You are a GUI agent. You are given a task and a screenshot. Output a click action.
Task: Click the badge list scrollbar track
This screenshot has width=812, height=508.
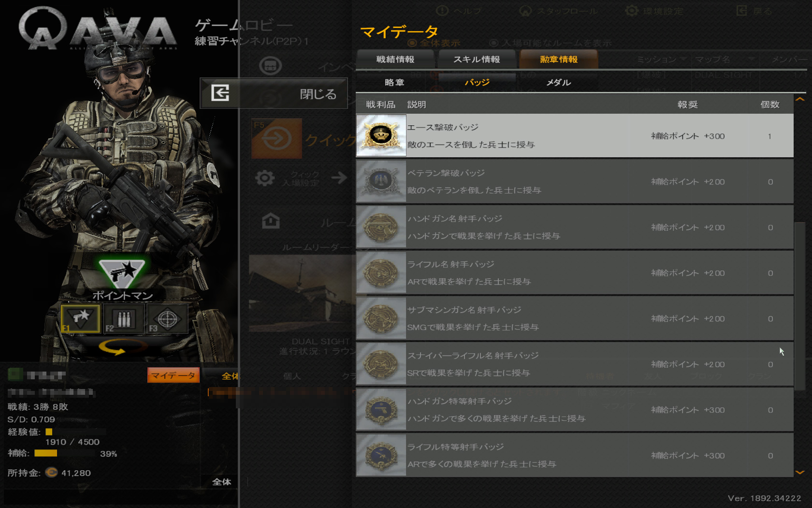coord(800,285)
